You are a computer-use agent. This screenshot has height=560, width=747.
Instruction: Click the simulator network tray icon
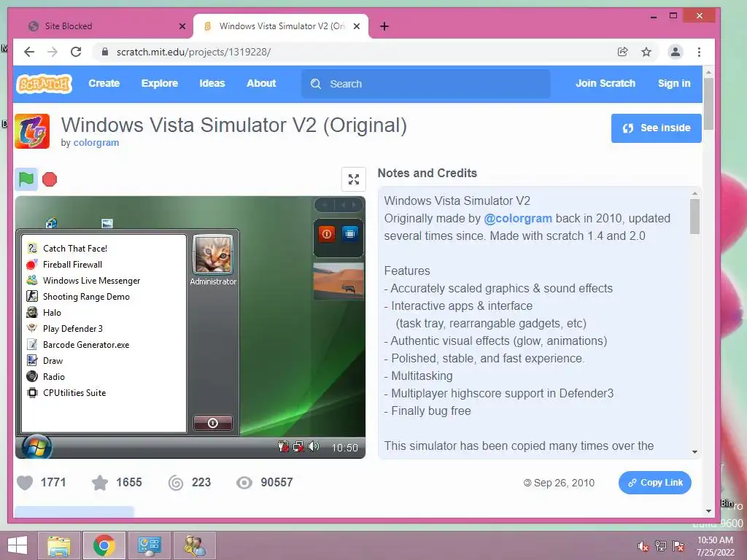click(298, 447)
